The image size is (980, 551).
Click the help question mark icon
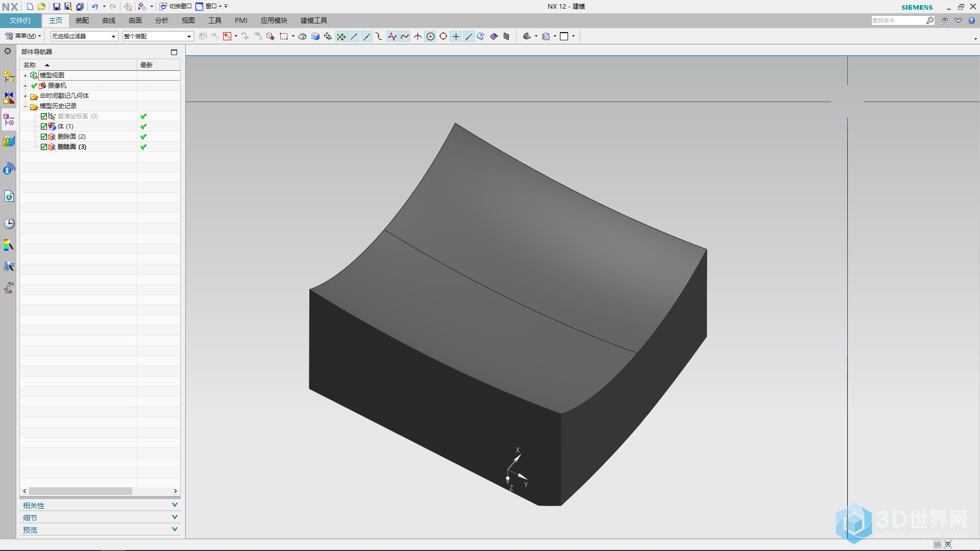coord(972,20)
